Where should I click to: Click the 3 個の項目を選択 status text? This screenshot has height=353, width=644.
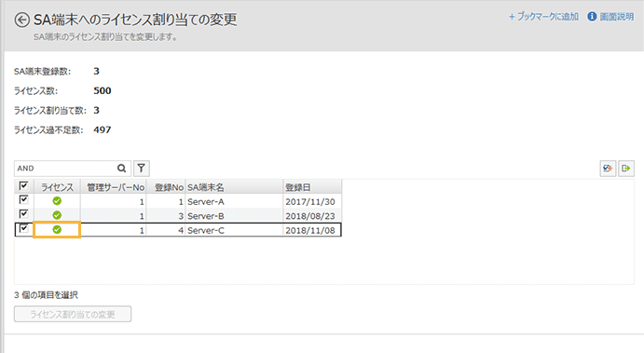46,294
